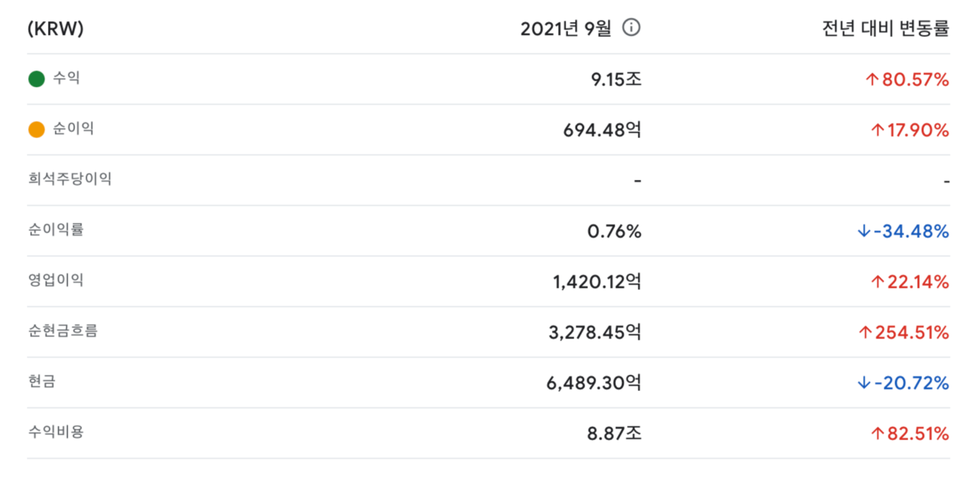This screenshot has height=482, width=980.
Task: Select the 순이익 row label
Action: pos(73,129)
